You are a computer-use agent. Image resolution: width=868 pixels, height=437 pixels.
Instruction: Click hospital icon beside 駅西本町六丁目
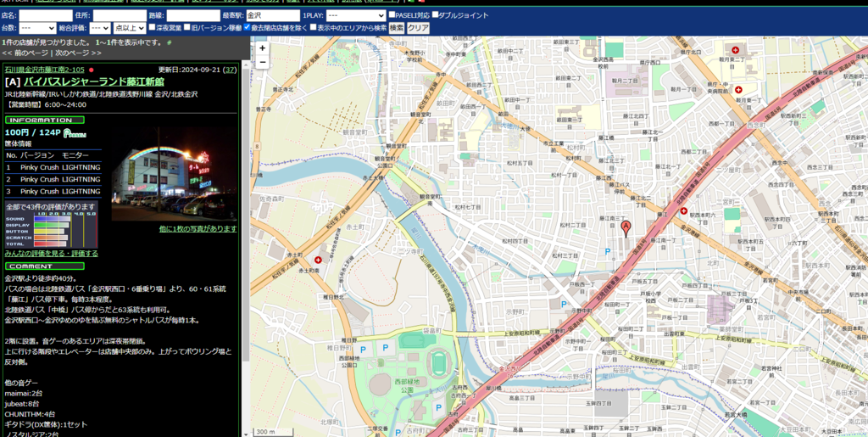(684, 211)
